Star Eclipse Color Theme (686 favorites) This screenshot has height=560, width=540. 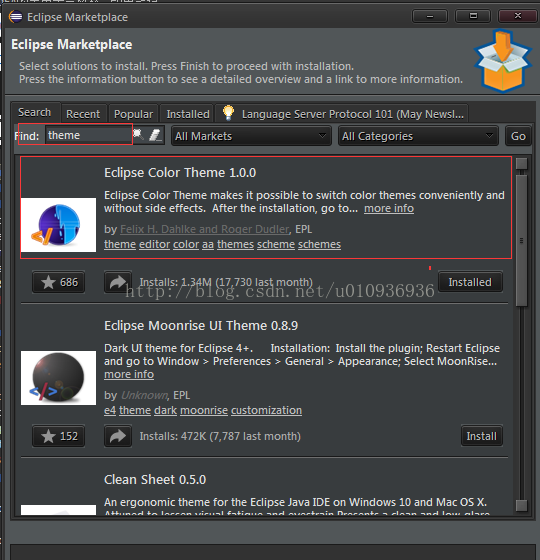59,282
